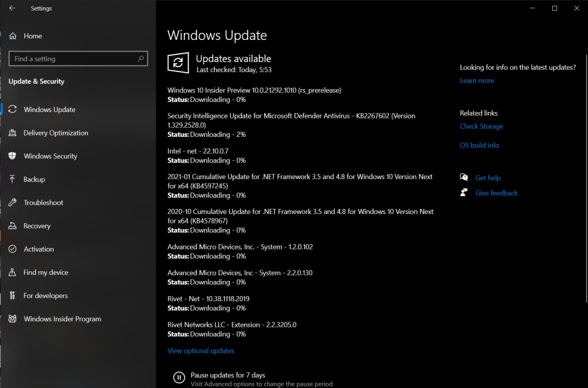Click the Update & Security section header
The height and width of the screenshot is (388, 588).
tap(36, 81)
